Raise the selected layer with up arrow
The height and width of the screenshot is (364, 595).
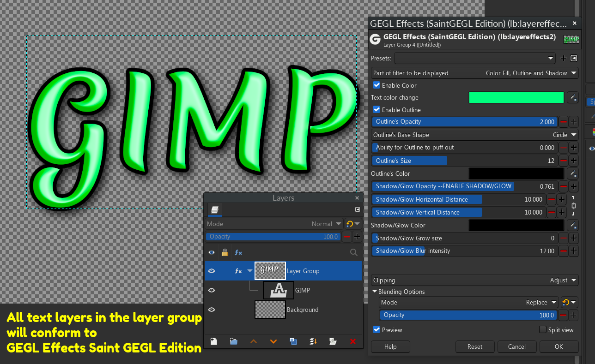tap(253, 341)
